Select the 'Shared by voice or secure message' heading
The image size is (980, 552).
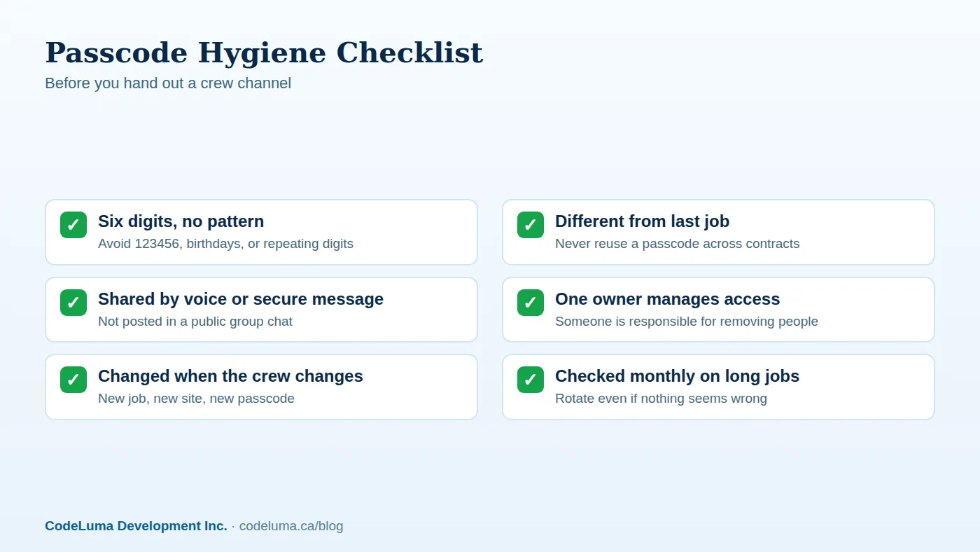point(241,299)
